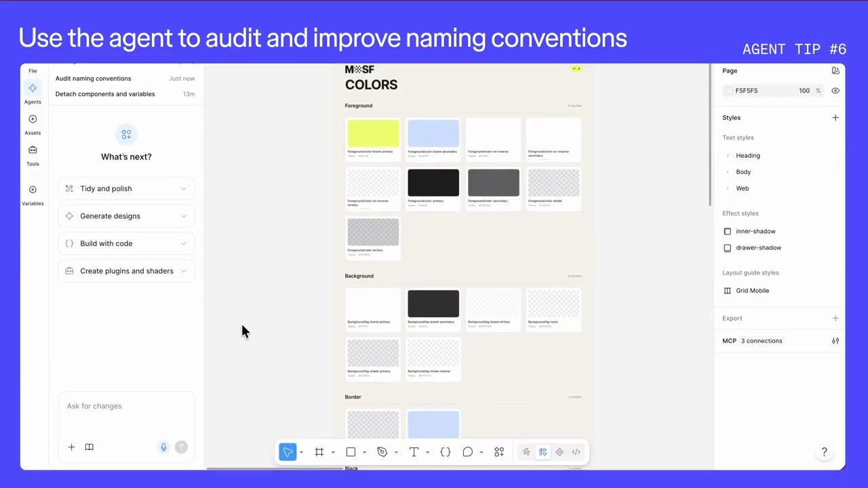Screen dimensions: 868x488
Task: Select the Frame tool
Action: tap(319, 452)
